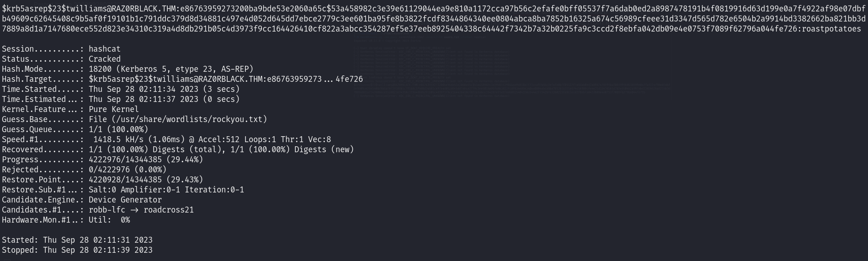
Task: Click the Recovered digests line
Action: coord(221,149)
